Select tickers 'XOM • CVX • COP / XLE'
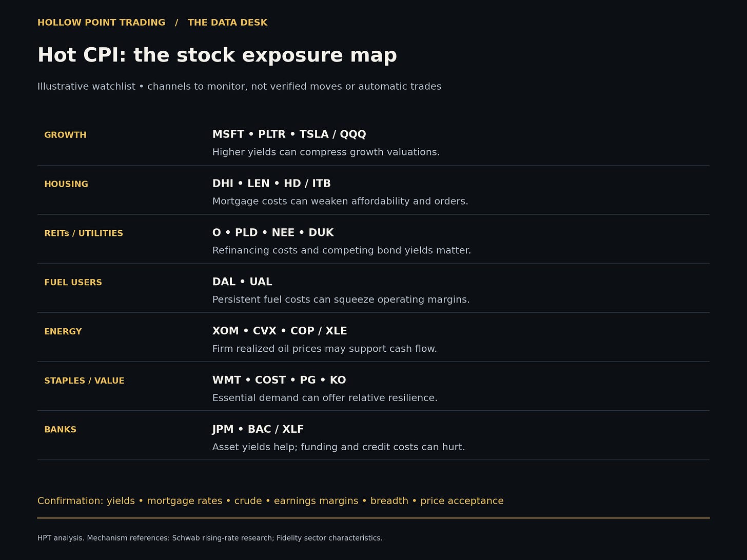Image resolution: width=747 pixels, height=560 pixels. pos(280,331)
